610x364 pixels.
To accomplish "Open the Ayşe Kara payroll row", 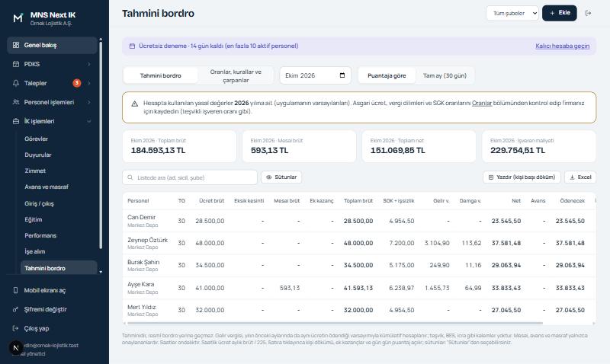I will [x=358, y=288].
